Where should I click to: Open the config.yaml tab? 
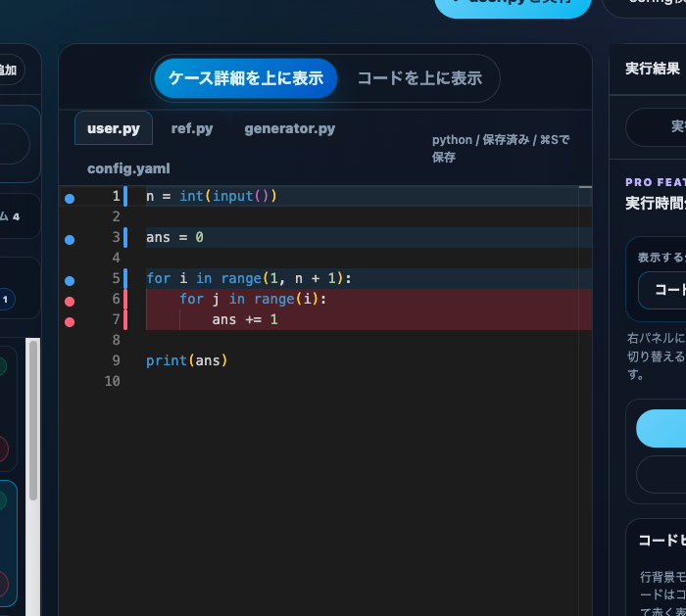click(128, 168)
